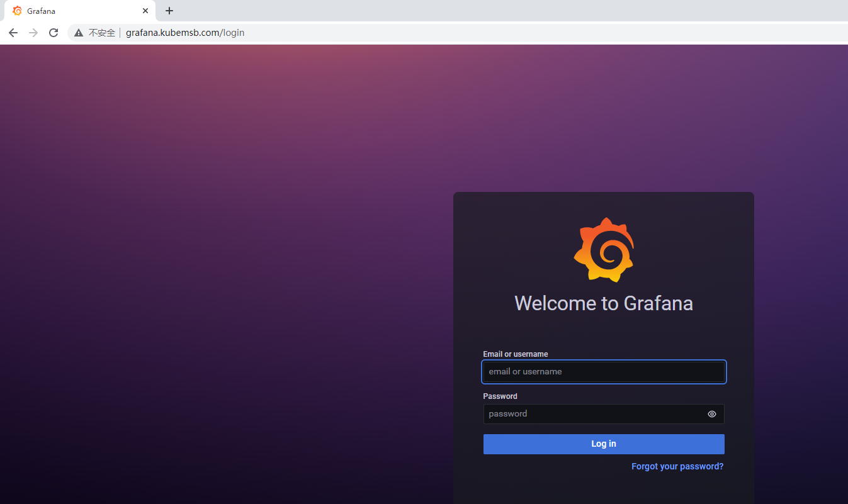Click the 'Welcome to Grafana' heading
This screenshot has width=848, height=504.
(x=604, y=303)
